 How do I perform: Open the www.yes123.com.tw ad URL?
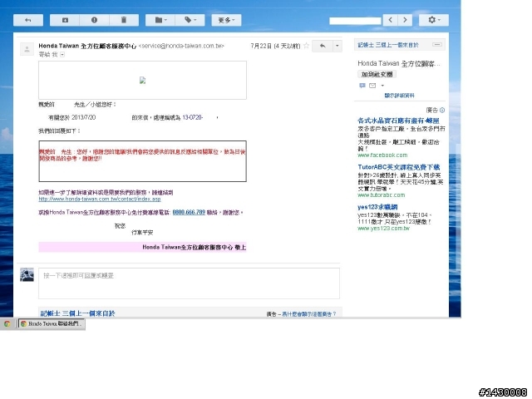coord(384,229)
